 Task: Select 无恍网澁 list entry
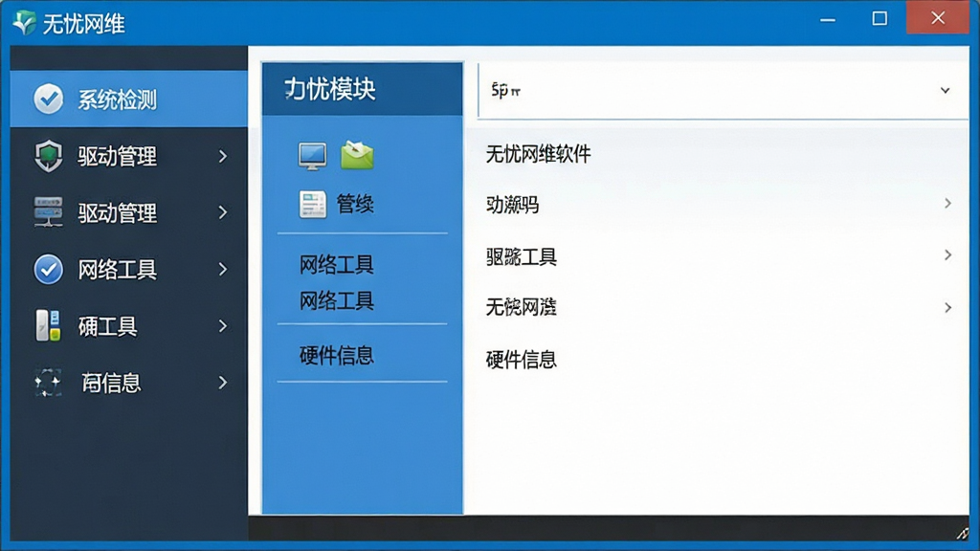pyautogui.click(x=522, y=307)
